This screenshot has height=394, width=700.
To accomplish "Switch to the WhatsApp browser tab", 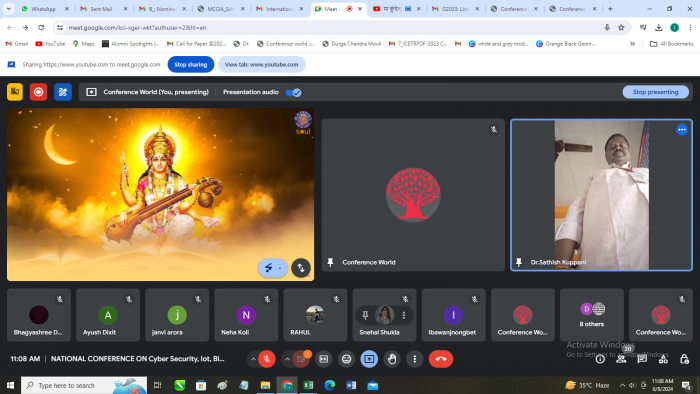I will [44, 9].
